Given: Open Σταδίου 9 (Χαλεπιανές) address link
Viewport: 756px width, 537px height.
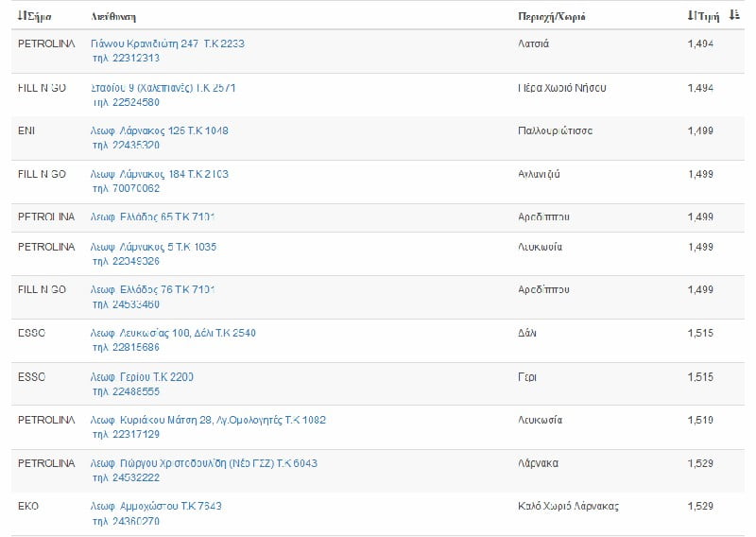Looking at the screenshot, I should coord(163,88).
